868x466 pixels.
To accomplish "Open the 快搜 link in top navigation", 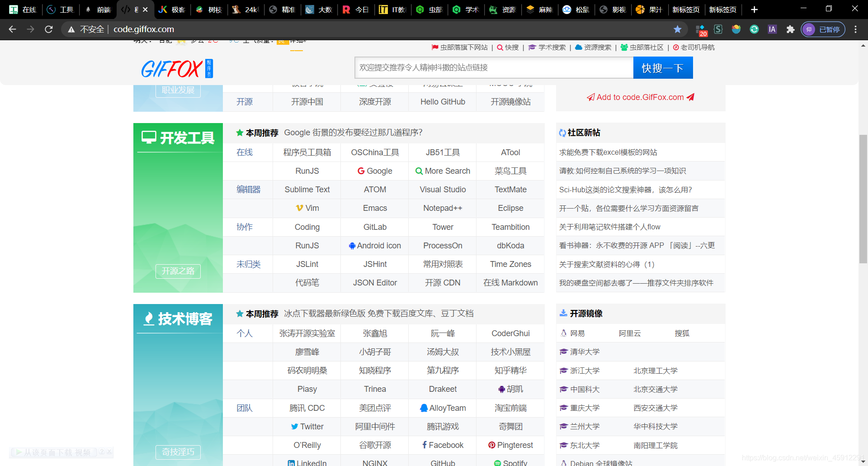I will (x=508, y=48).
